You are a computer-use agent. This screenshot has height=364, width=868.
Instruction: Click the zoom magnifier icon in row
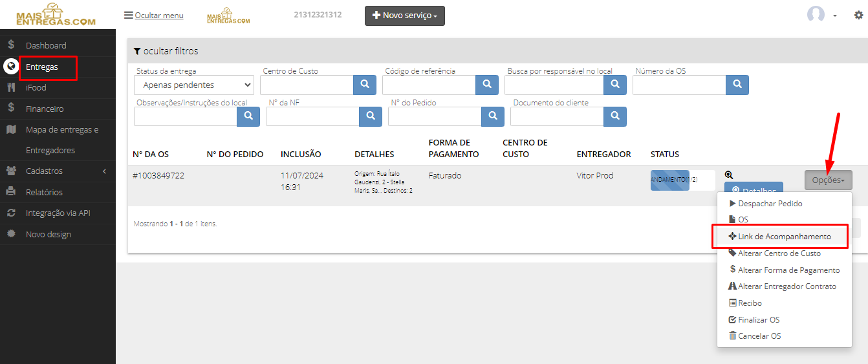(x=729, y=175)
